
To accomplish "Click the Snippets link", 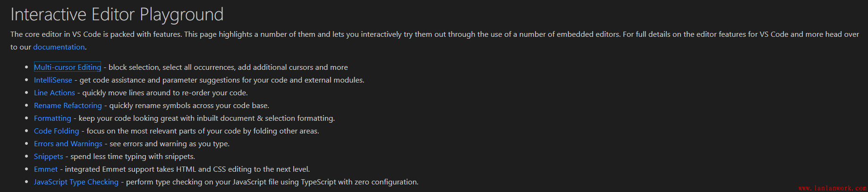I will point(48,157).
